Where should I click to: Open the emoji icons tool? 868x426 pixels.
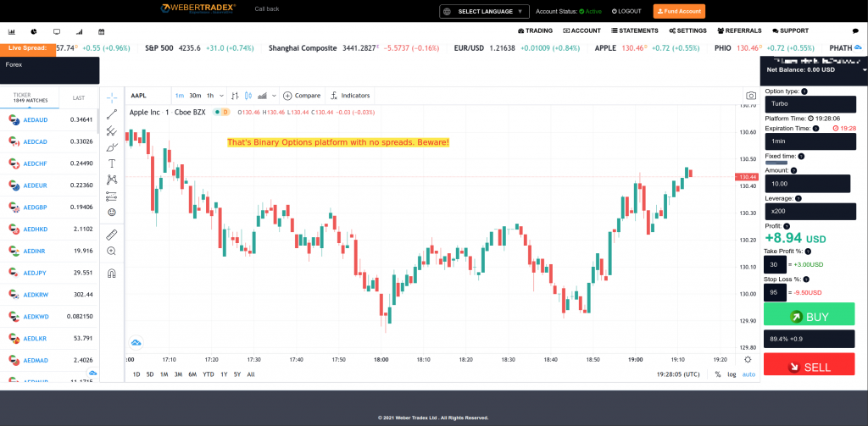112,212
